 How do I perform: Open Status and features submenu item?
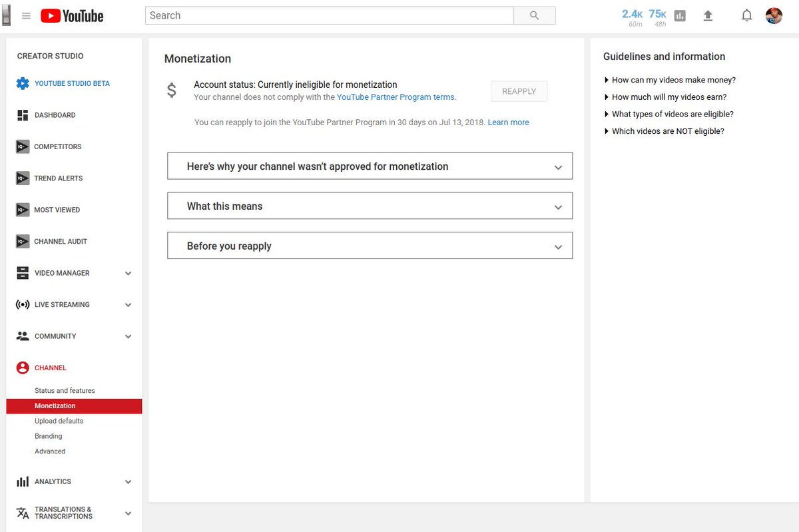(x=65, y=391)
